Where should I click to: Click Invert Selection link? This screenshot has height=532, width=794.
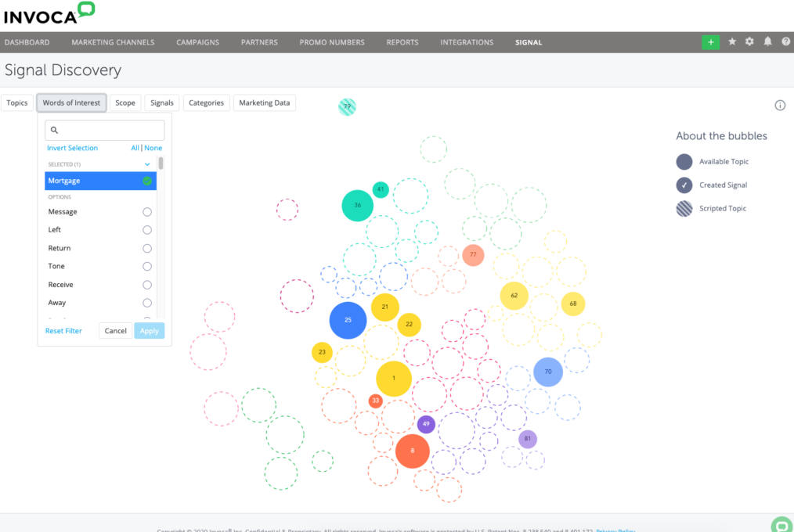coord(72,148)
